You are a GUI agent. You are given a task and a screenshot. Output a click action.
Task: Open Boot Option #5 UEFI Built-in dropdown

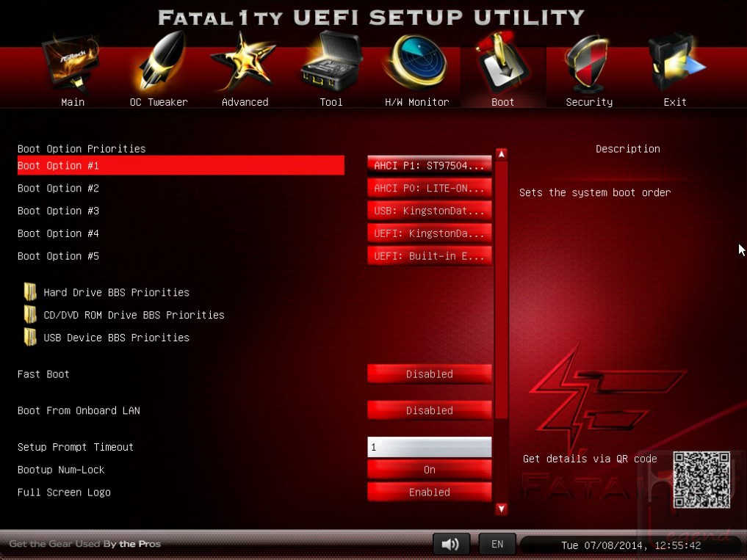429,255
